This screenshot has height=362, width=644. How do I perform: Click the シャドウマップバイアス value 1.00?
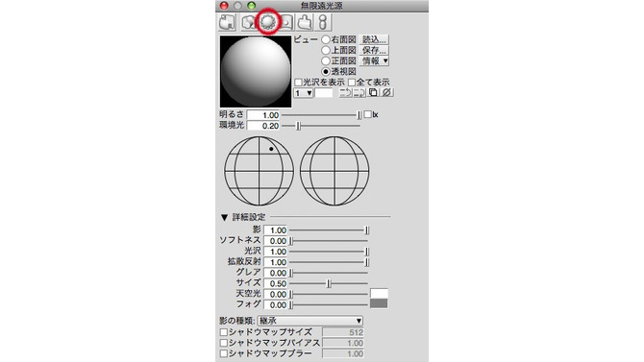coord(343,343)
